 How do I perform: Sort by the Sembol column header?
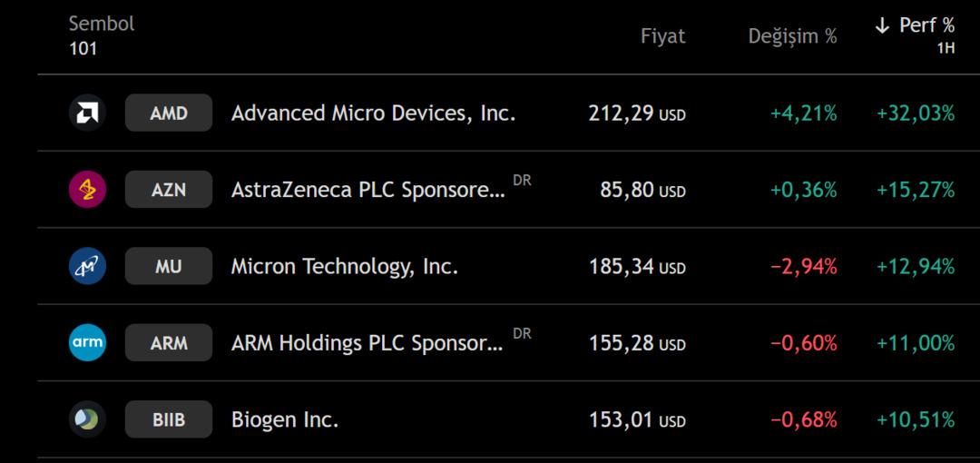pos(101,25)
